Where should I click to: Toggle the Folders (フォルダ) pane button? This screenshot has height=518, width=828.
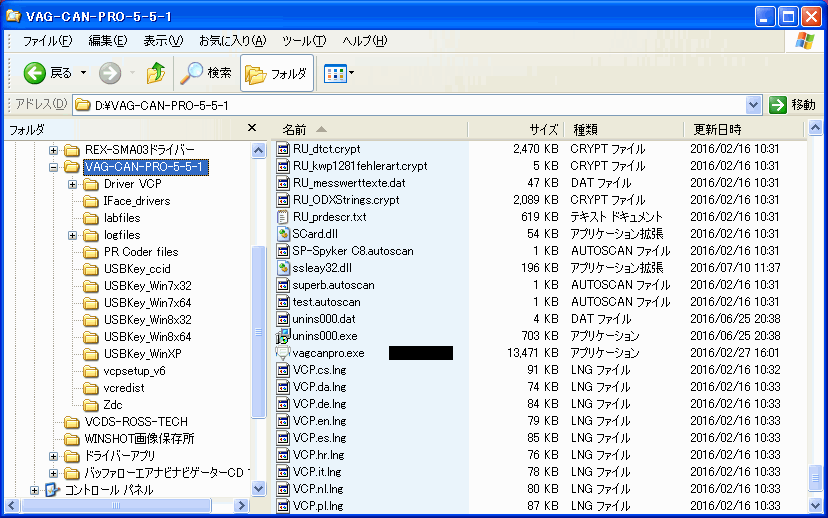pyautogui.click(x=277, y=73)
